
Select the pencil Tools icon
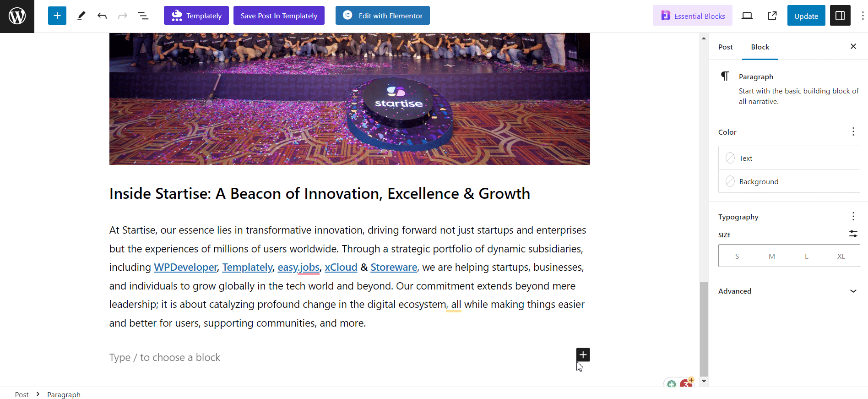click(x=81, y=16)
